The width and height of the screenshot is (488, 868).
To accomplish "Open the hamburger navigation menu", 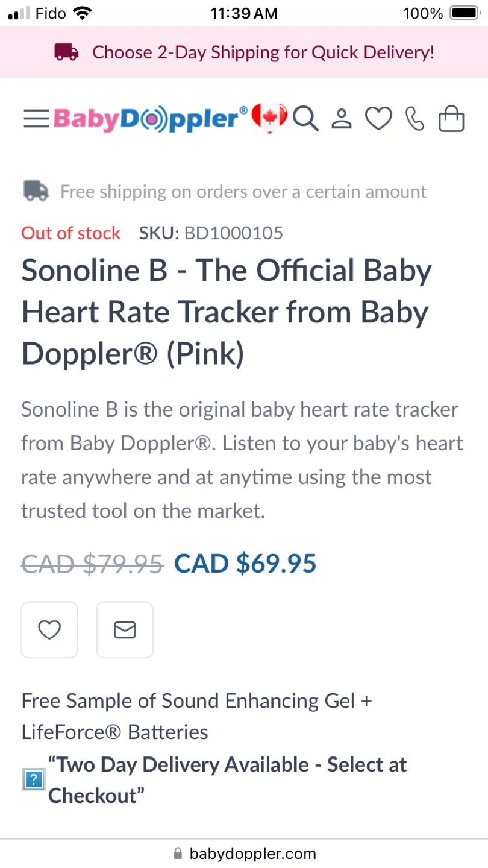I will coord(36,119).
